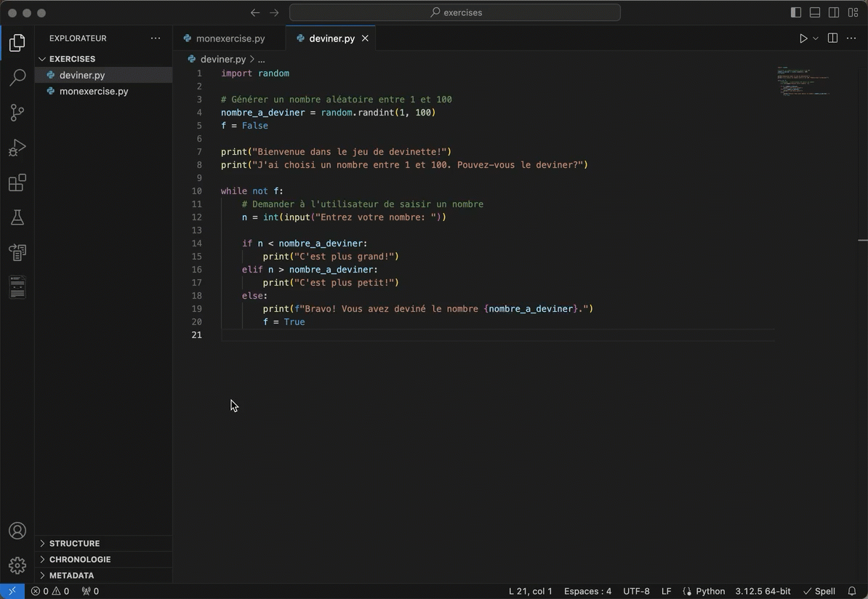Click on 'f = False' code line
Image resolution: width=868 pixels, height=599 pixels.
coord(244,126)
